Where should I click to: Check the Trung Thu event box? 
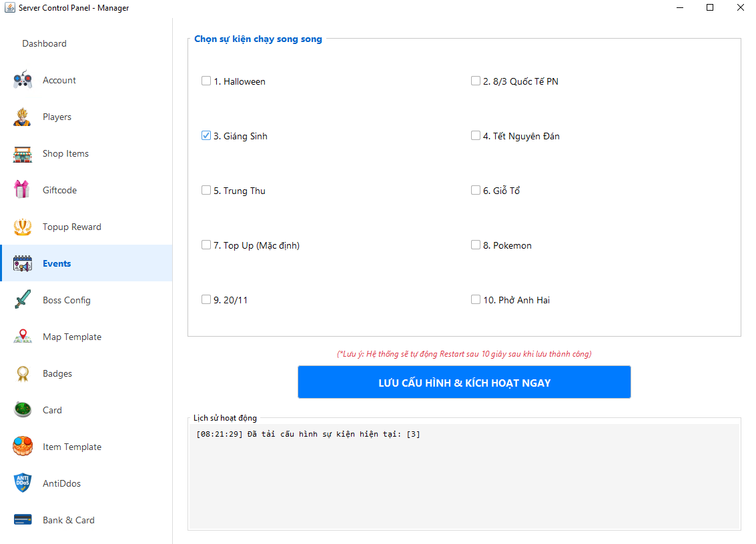206,190
